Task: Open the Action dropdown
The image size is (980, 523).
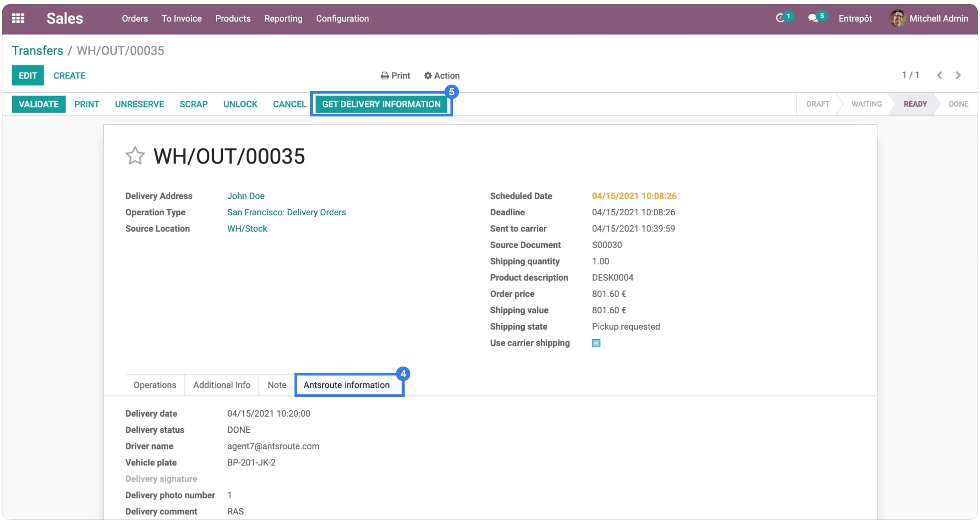Action: [442, 76]
